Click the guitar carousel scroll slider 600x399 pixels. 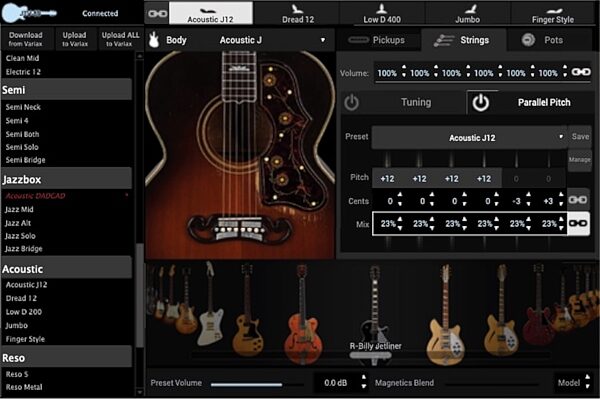tap(370, 355)
